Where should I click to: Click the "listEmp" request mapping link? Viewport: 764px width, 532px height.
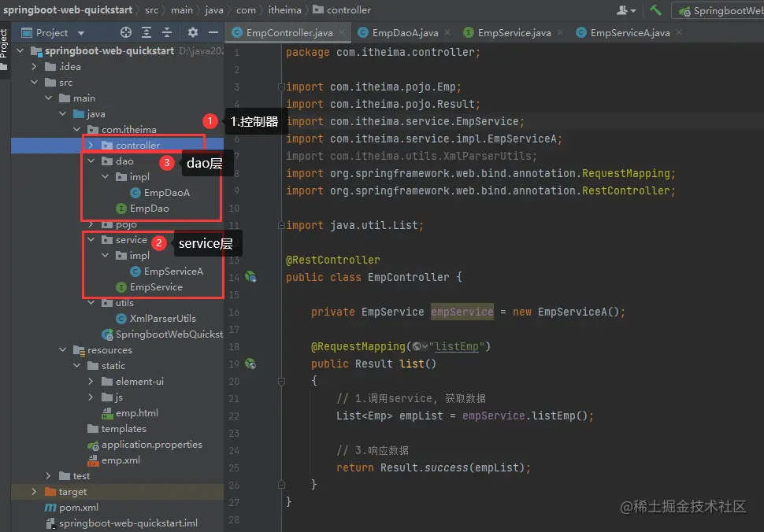coord(458,346)
